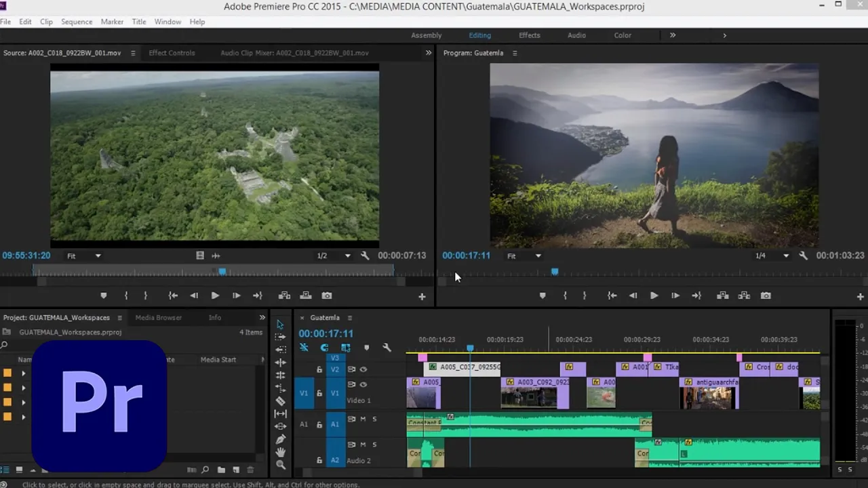Show overflow workspaces chevron
The width and height of the screenshot is (868, 488).
673,35
